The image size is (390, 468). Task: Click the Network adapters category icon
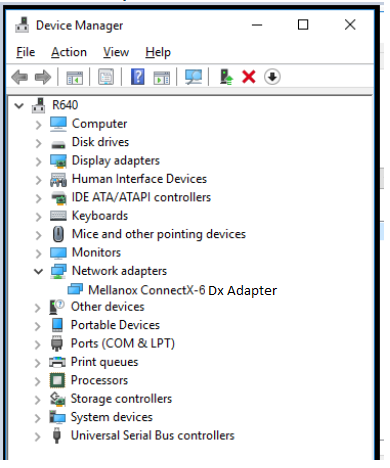pyautogui.click(x=58, y=271)
